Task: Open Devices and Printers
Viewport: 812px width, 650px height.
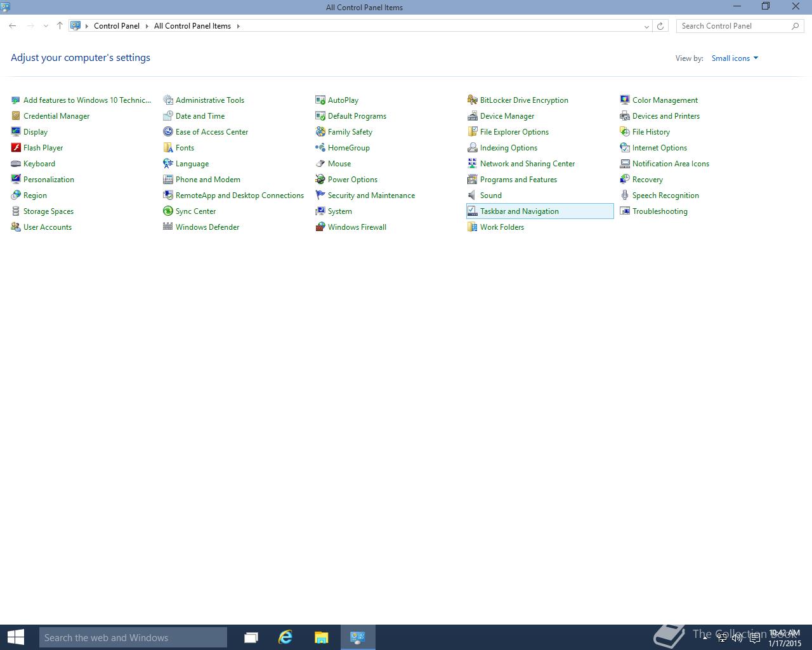Action: tap(666, 116)
